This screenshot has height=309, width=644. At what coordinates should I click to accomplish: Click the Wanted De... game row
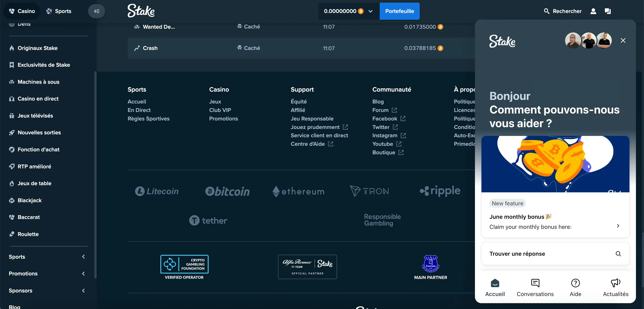coord(301,27)
